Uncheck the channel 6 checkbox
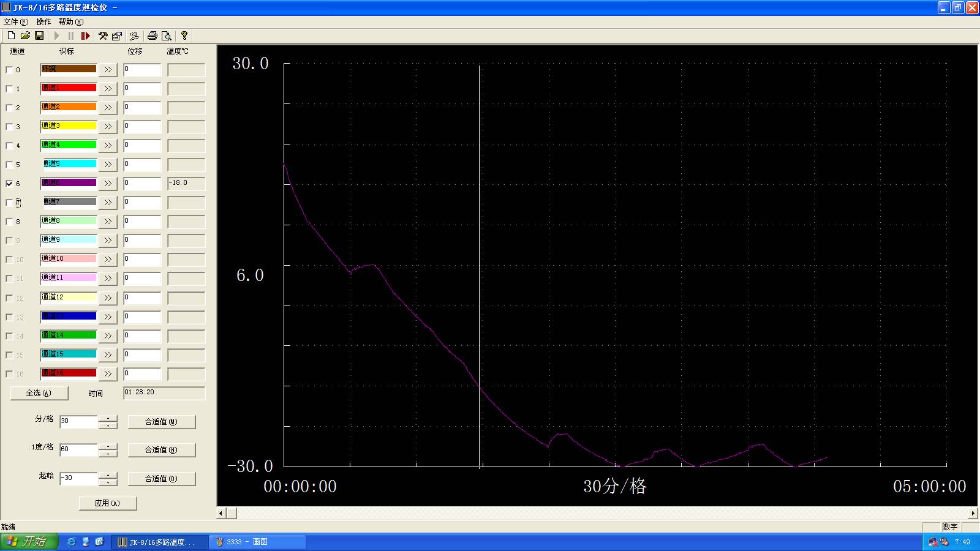Image resolution: width=980 pixels, height=551 pixels. 9,184
